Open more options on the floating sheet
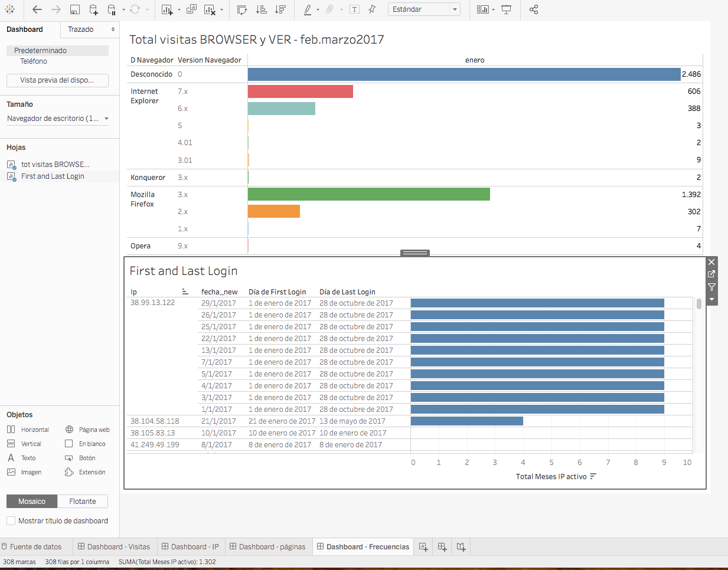 click(711, 299)
